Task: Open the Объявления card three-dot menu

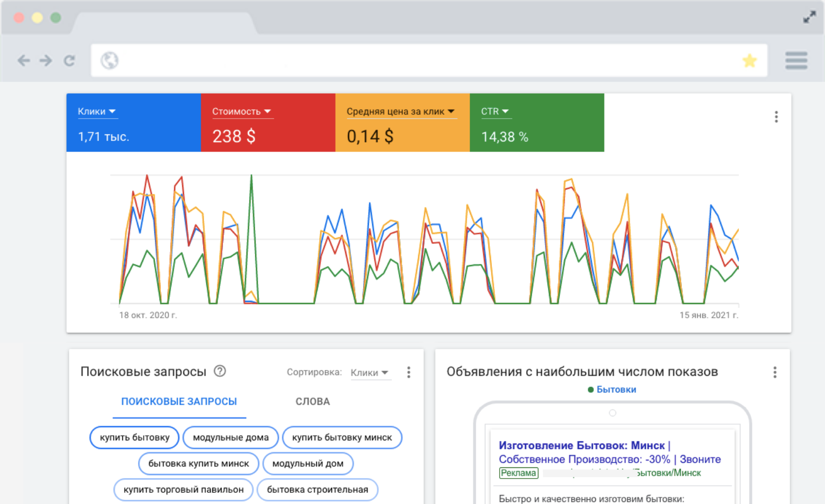Action: point(775,372)
